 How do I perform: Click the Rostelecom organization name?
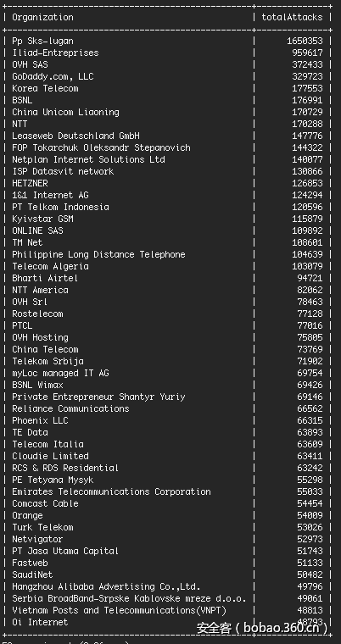point(37,314)
